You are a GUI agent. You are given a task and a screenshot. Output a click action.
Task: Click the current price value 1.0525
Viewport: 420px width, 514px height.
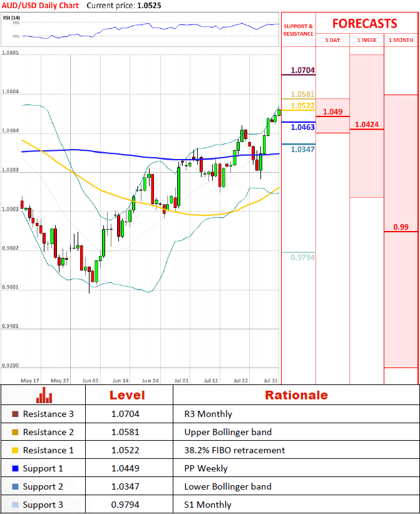point(149,6)
